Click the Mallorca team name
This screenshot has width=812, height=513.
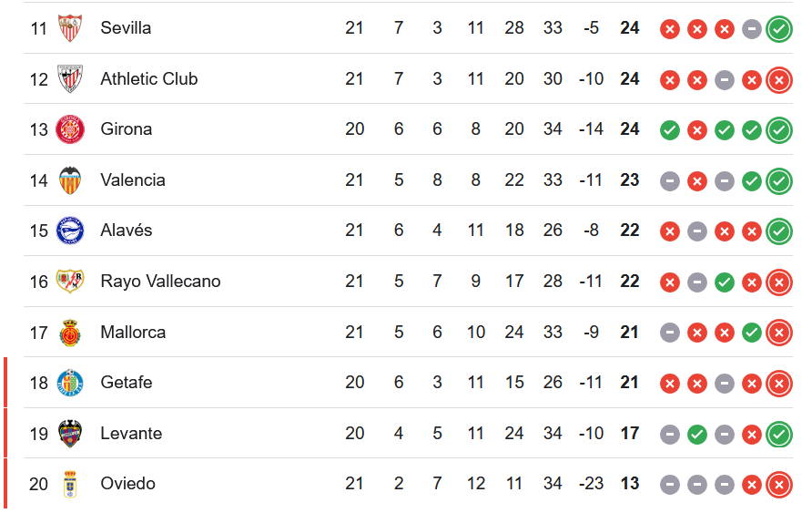(133, 333)
